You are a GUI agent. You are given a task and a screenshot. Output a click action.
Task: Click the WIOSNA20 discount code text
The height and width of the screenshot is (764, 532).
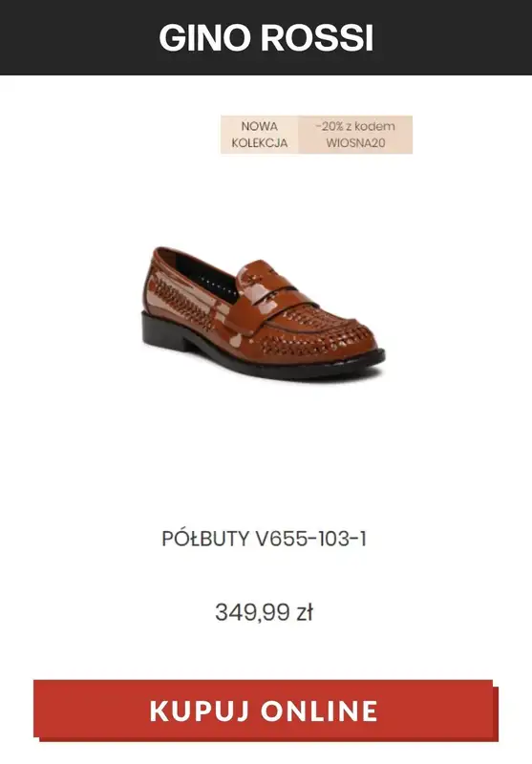pyautogui.click(x=355, y=143)
